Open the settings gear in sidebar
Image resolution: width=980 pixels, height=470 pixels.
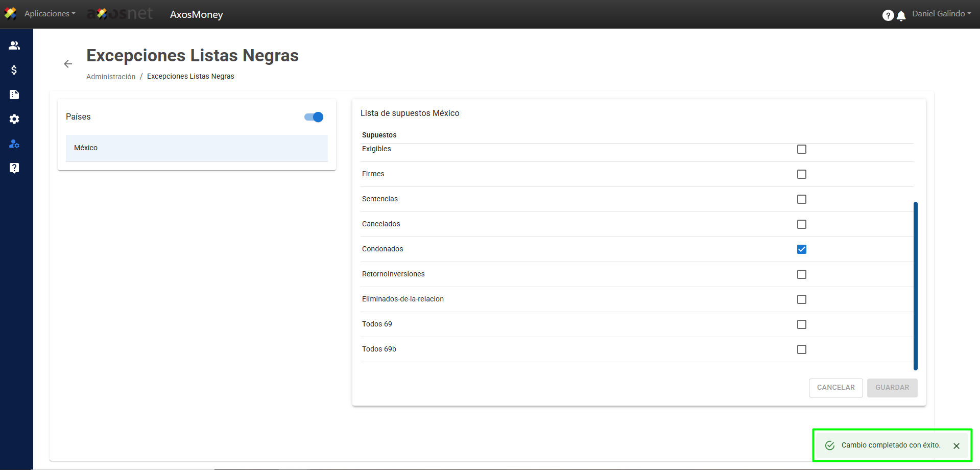click(x=14, y=119)
